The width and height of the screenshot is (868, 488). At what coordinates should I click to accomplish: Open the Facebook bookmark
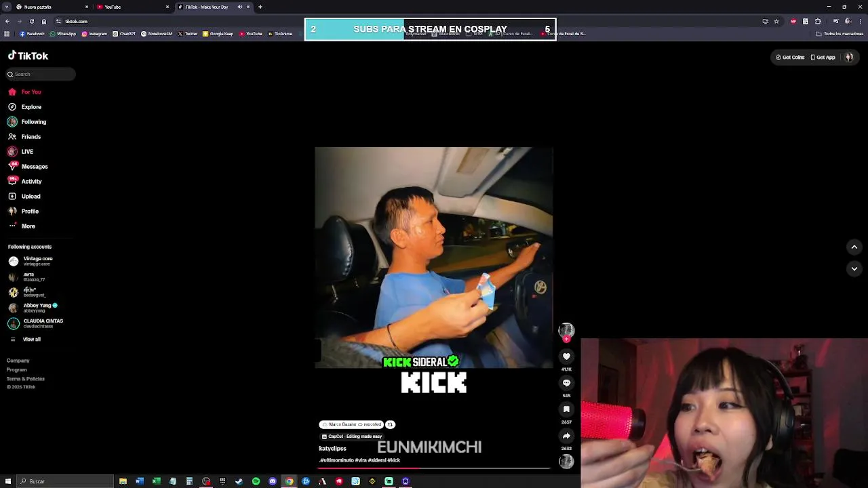click(33, 33)
